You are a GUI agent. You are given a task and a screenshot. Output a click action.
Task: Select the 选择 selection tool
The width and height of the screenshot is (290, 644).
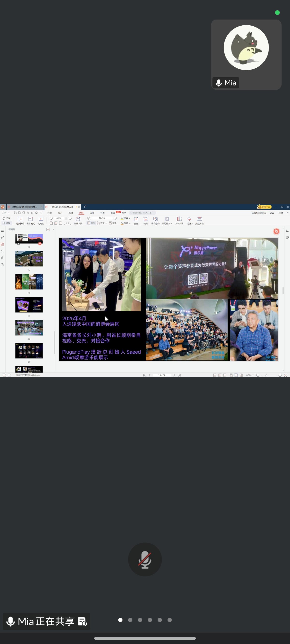point(7,223)
